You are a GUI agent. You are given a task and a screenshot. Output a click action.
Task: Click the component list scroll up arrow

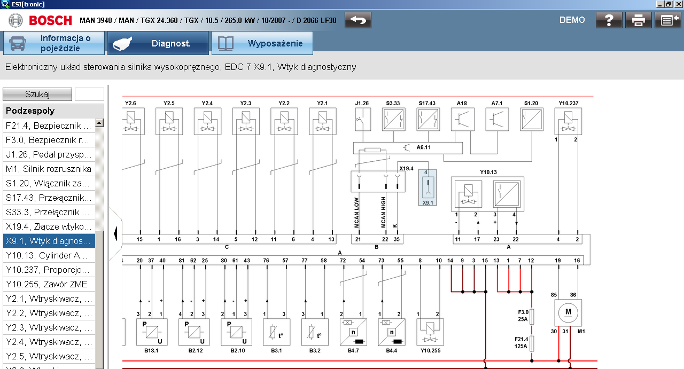click(x=99, y=123)
